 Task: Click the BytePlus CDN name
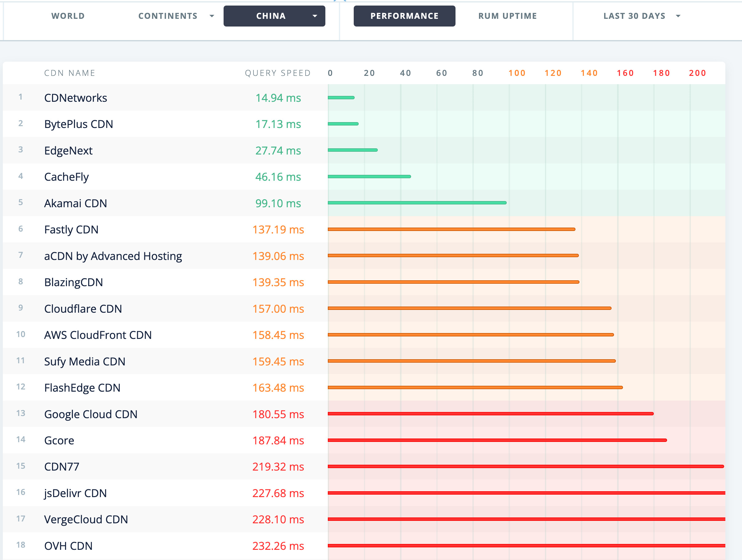click(x=79, y=124)
